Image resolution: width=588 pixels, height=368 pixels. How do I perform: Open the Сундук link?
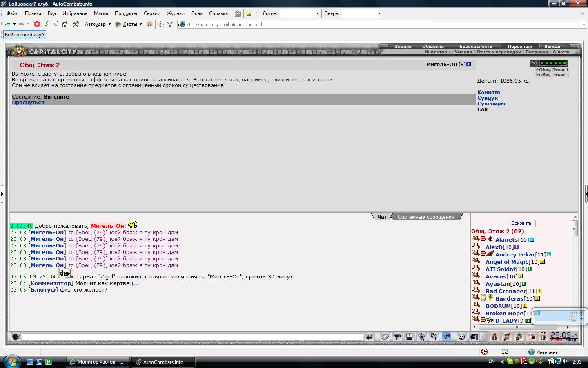pyautogui.click(x=488, y=98)
